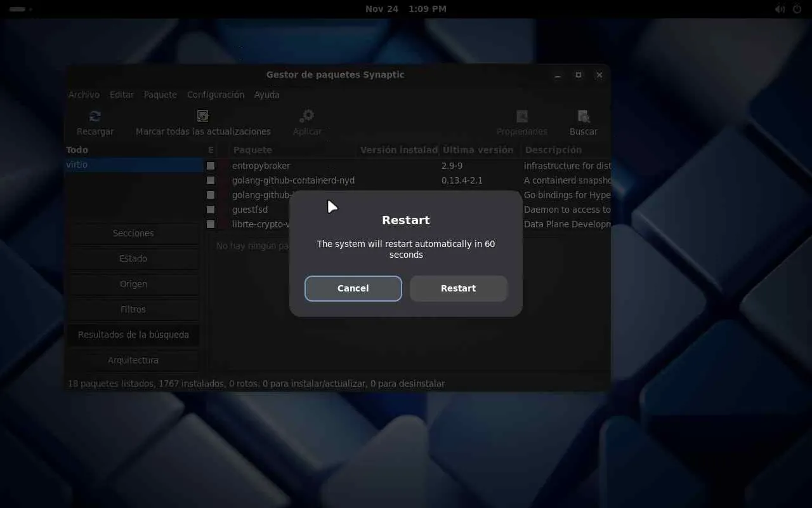Confirm with the Restart button
Screen dimensions: 812x508
(x=459, y=288)
